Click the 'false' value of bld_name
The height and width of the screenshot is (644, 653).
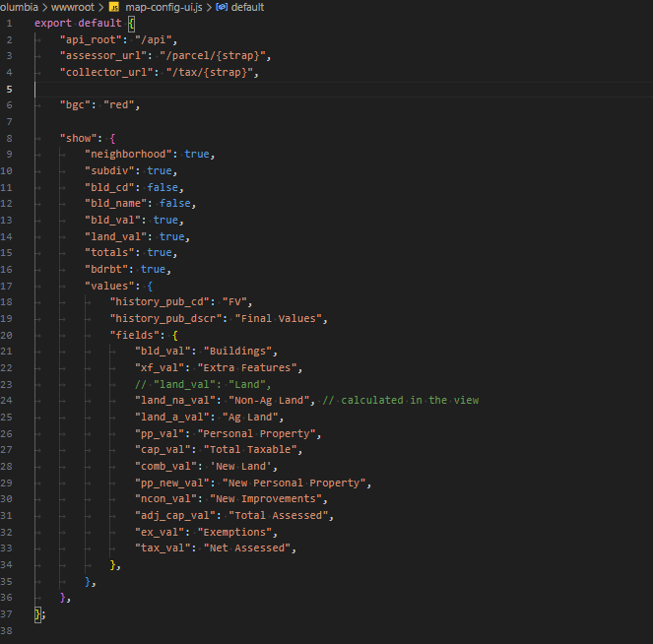176,203
